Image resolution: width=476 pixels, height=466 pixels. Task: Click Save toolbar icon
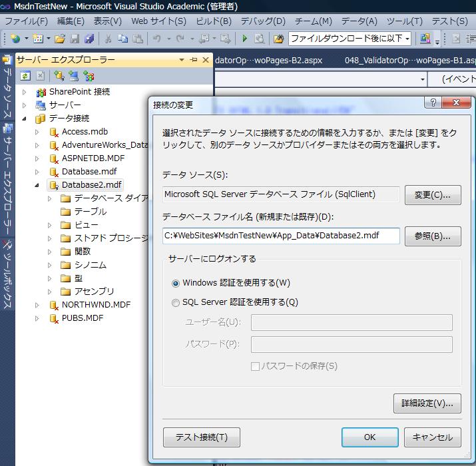coord(75,39)
